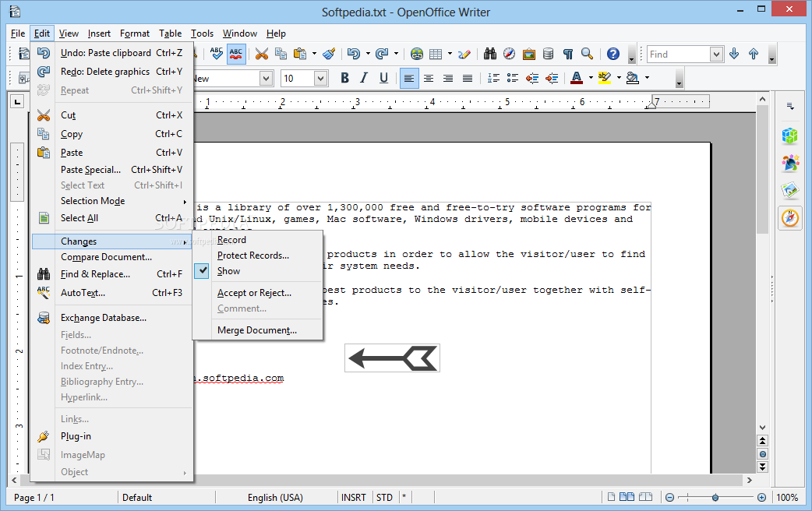Toggle Underline formatting
The image size is (812, 511).
point(383,78)
